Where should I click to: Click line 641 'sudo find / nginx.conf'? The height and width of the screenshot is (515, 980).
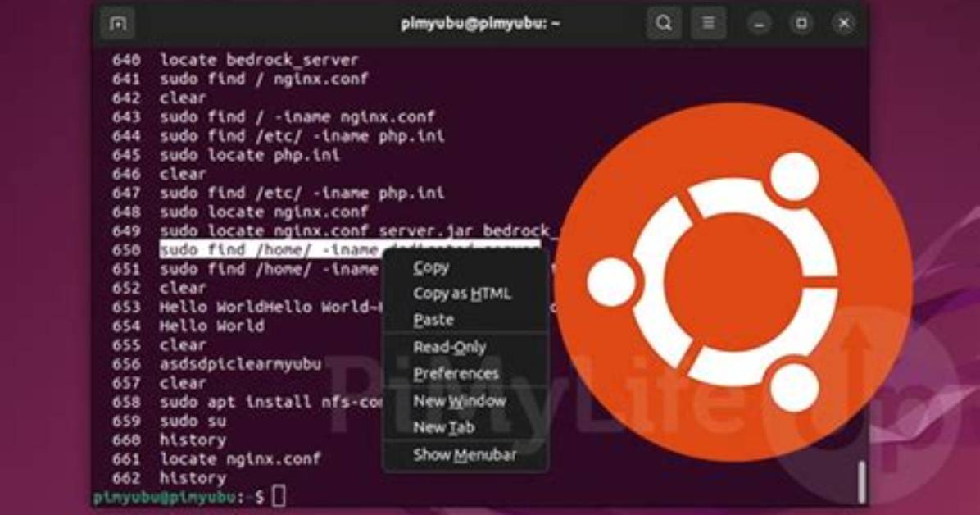[264, 79]
